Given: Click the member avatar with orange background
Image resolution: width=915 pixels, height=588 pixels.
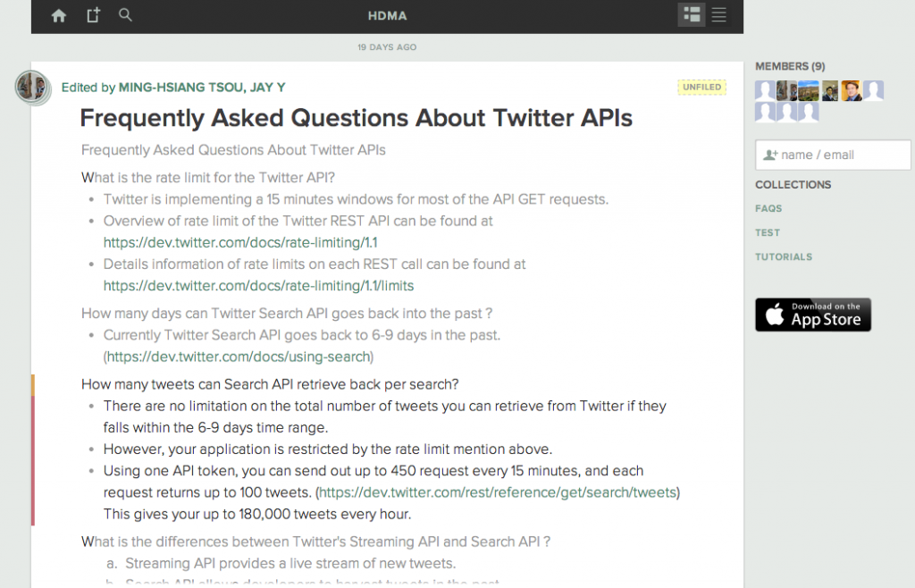Looking at the screenshot, I should 852,91.
